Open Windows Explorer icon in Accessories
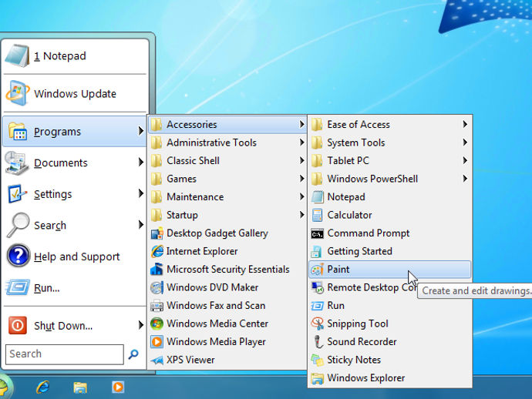 317,378
